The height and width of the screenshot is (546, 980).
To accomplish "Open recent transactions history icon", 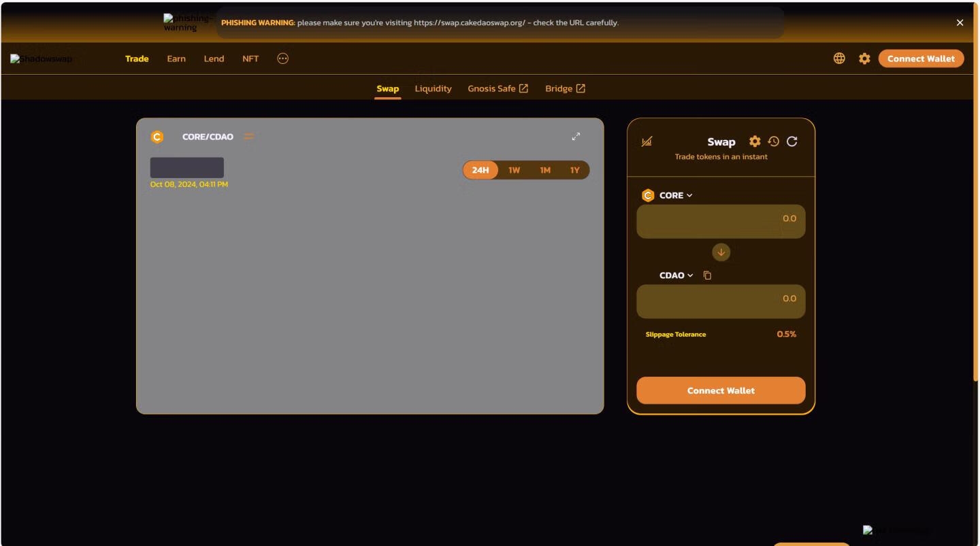I will (x=773, y=141).
